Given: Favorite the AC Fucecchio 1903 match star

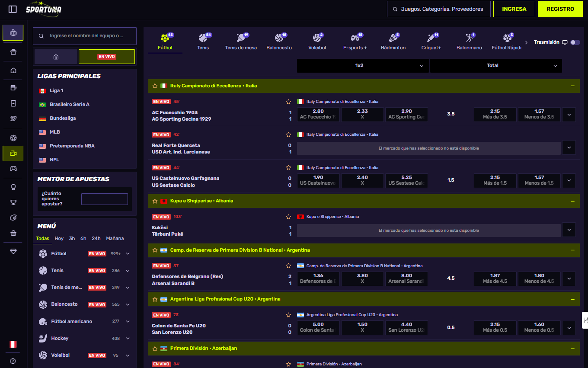Looking at the screenshot, I should click(x=288, y=102).
